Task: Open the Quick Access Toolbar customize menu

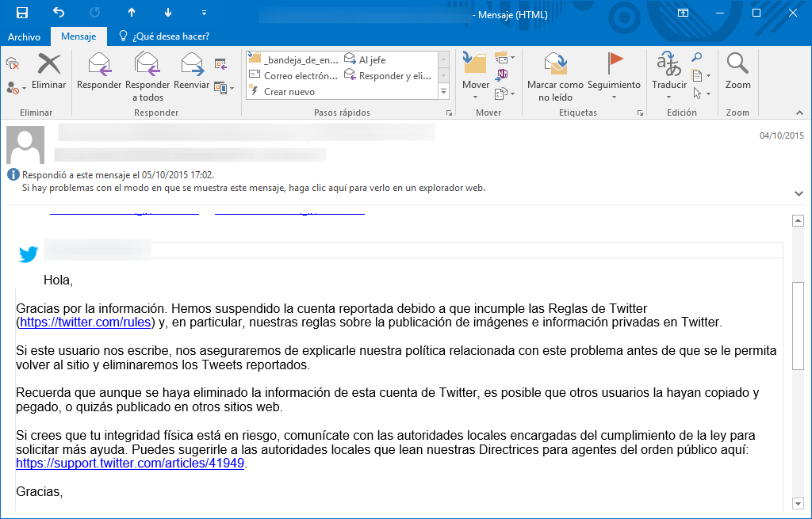Action: pos(204,13)
